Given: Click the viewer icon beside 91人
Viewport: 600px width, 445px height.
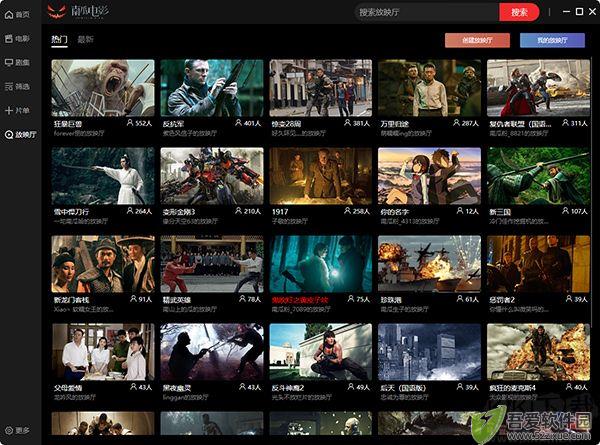Looking at the screenshot, I should click(x=134, y=299).
